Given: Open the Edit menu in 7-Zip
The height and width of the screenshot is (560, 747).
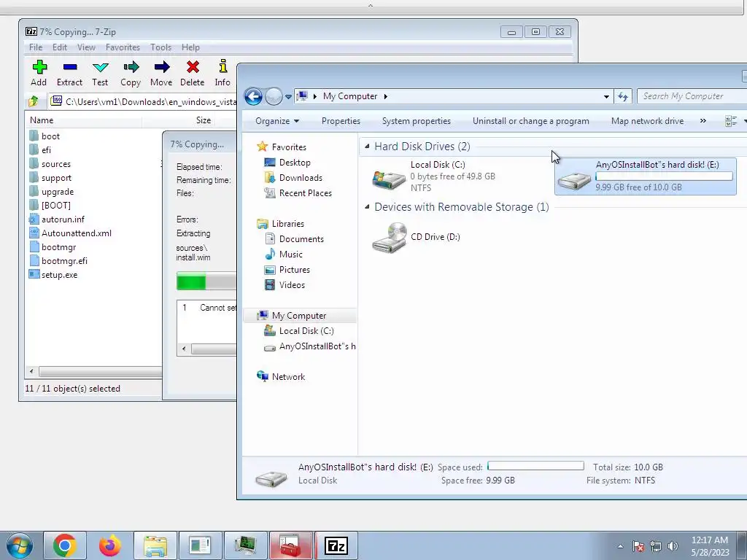Looking at the screenshot, I should (60, 47).
